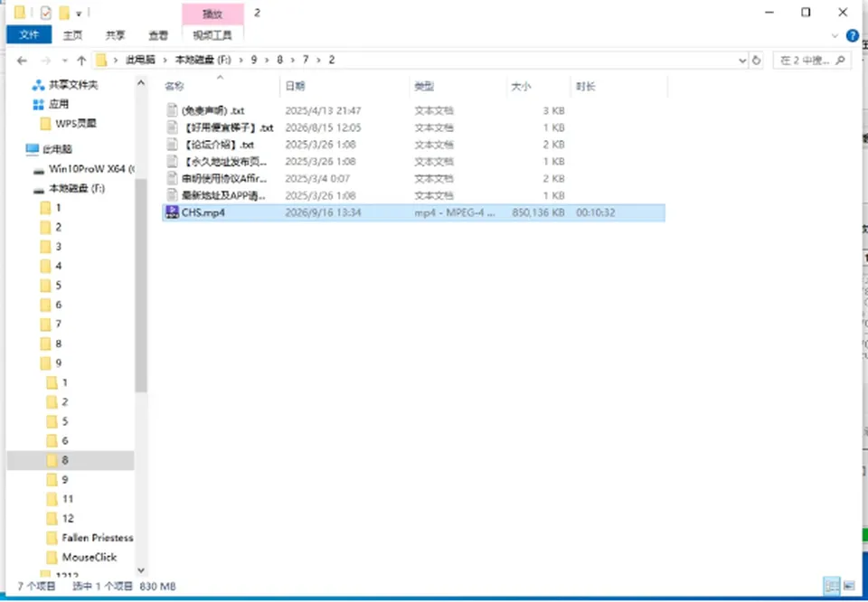The image size is (868, 602).
Task: Expand the ribbon with the chevron beside help
Action: pos(835,36)
